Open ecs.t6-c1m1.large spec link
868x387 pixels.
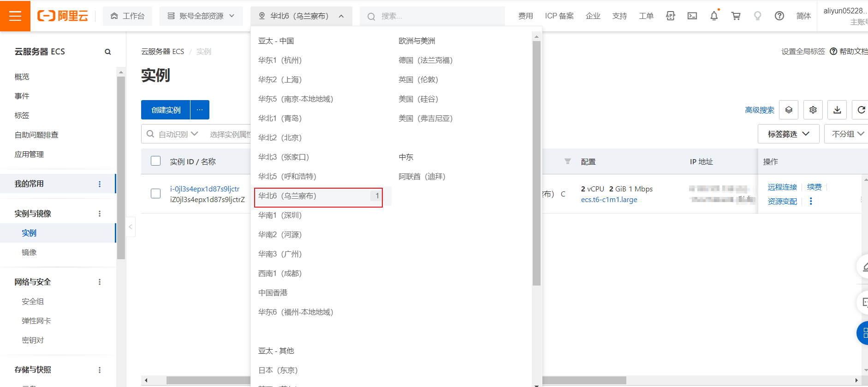609,200
